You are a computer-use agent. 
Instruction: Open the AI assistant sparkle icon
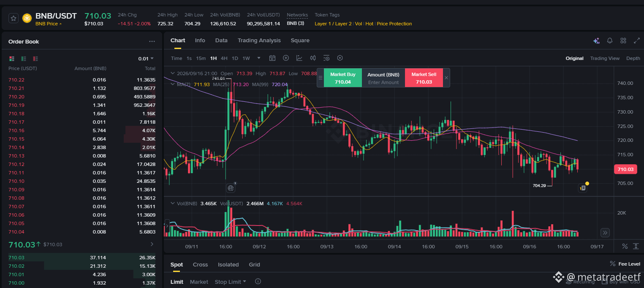596,41
